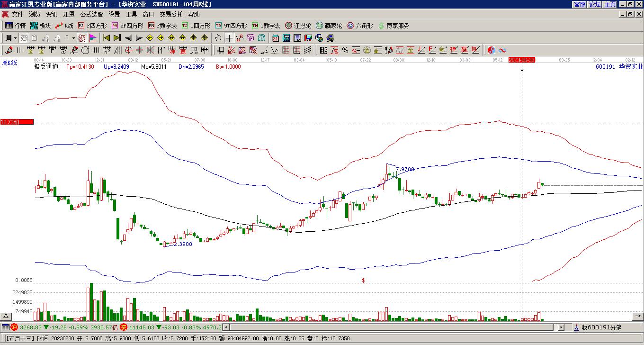Click the red 沪 Shanghai index badge
The image size is (644, 345).
(x=14, y=327)
